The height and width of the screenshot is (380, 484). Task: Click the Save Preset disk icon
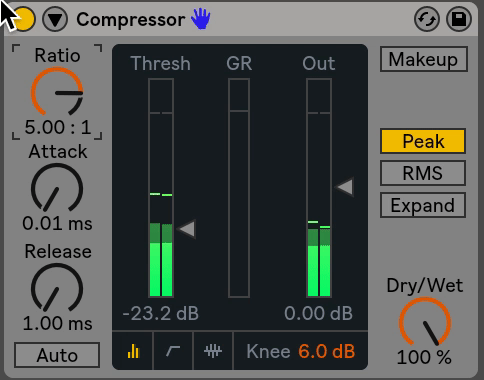(x=459, y=19)
